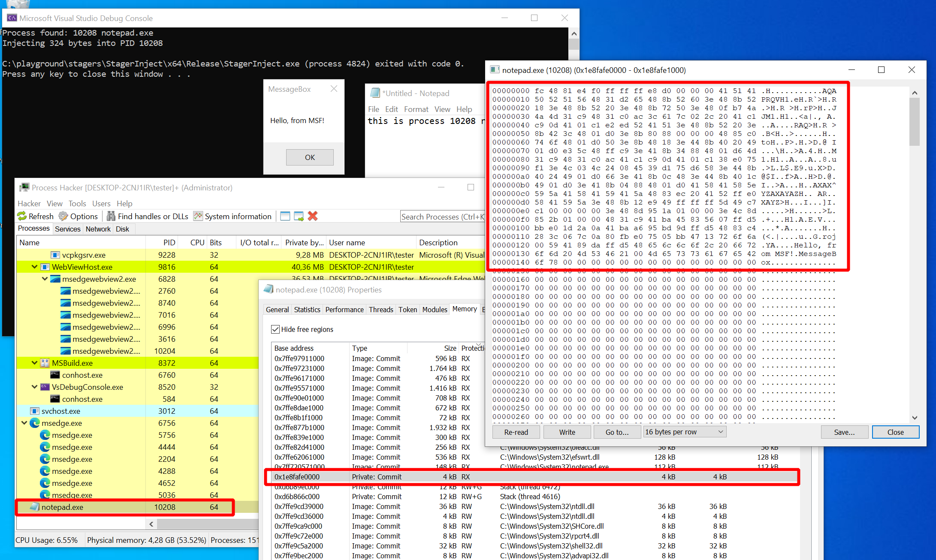Click the Notepad title bar icon
This screenshot has height=560, width=936.
[375, 93]
